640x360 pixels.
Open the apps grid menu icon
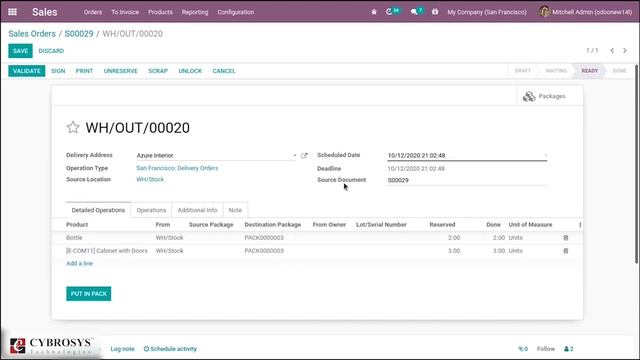tap(12, 12)
